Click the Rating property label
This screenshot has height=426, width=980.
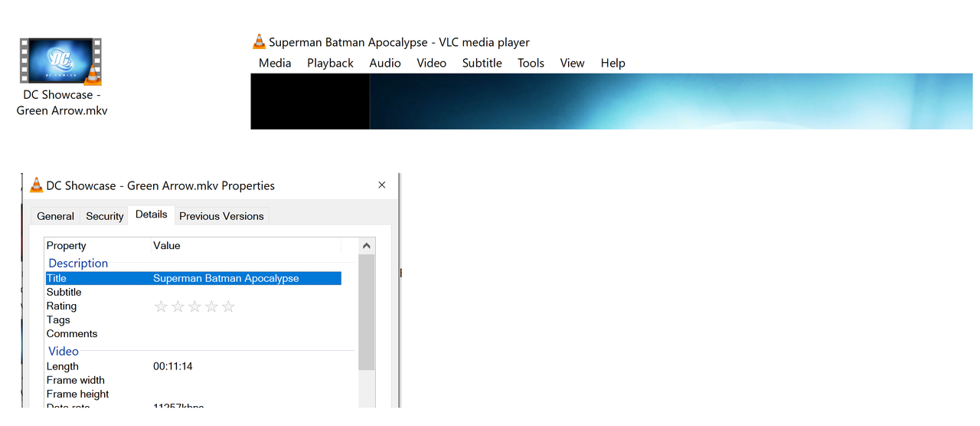point(61,306)
